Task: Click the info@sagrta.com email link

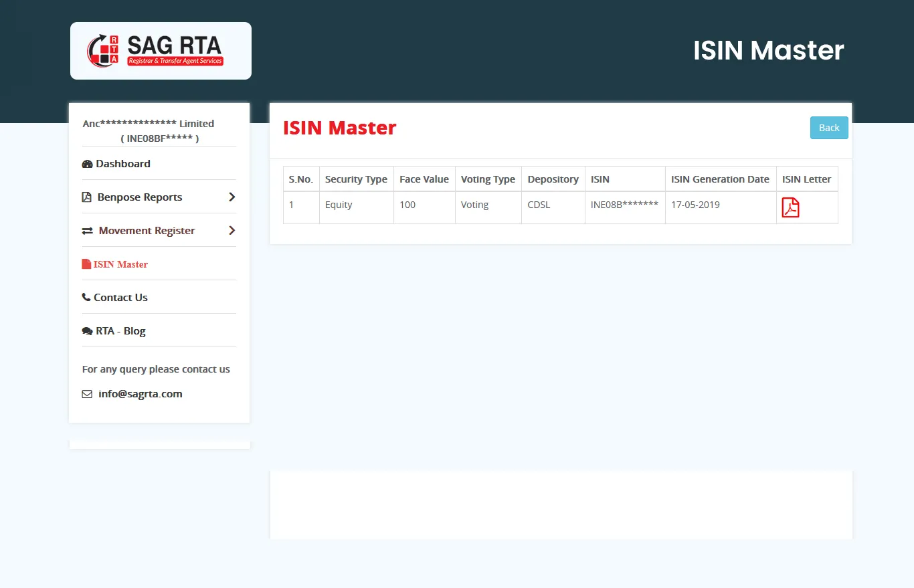Action: (140, 394)
